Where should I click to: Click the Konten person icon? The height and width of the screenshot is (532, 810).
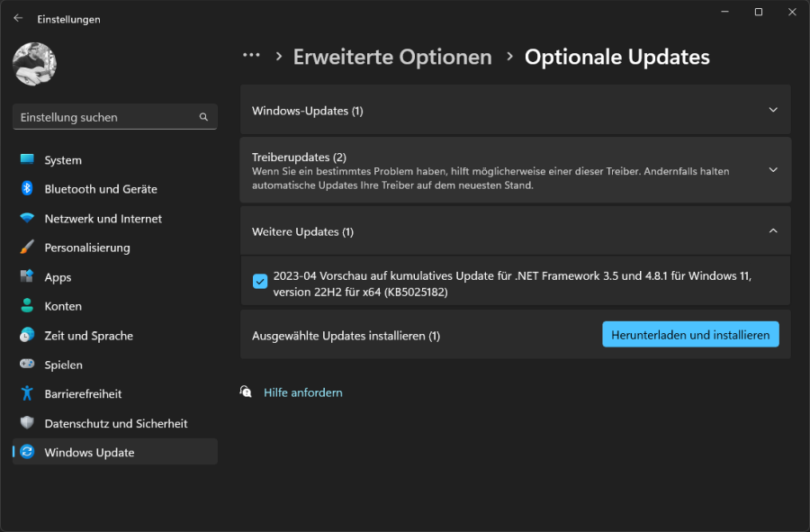pyautogui.click(x=25, y=306)
